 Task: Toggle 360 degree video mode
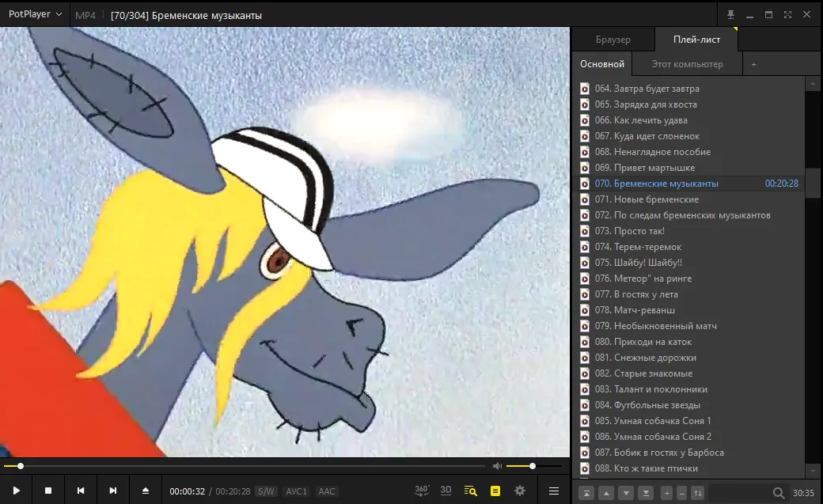coord(422,491)
